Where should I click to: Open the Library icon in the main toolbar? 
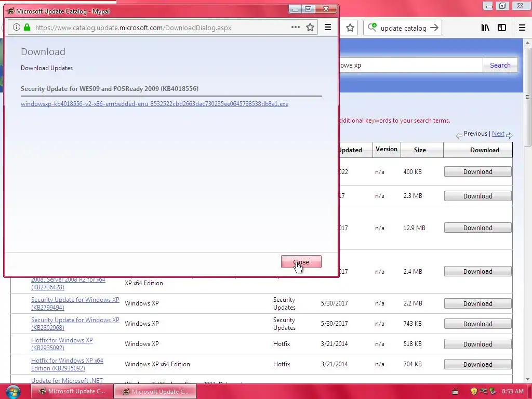[485, 28]
